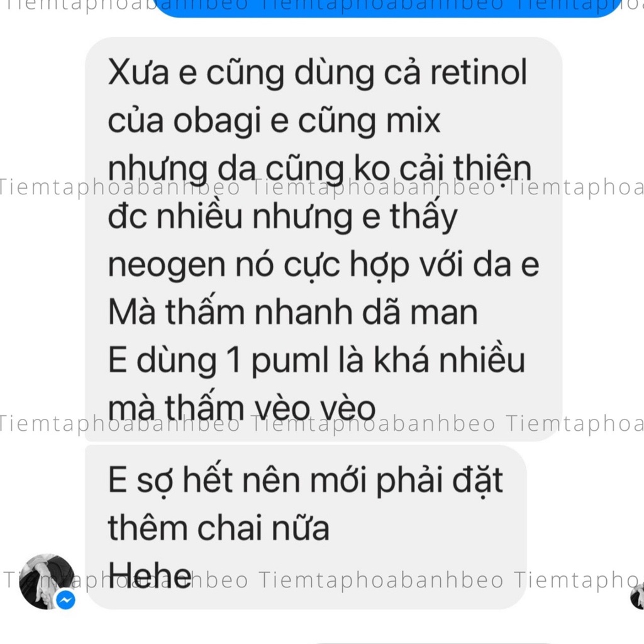Open the sender's profile avatar photo
The height and width of the screenshot is (644, 644).
pos(47,582)
